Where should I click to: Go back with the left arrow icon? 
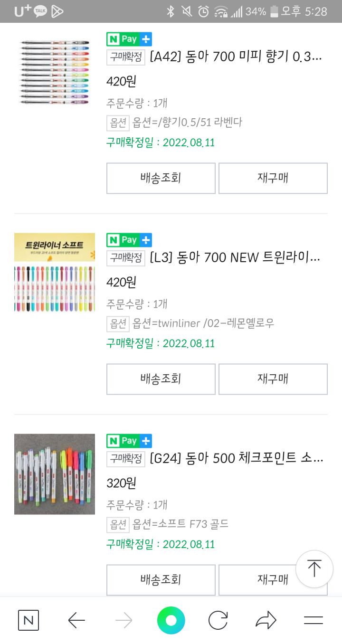click(x=76, y=620)
